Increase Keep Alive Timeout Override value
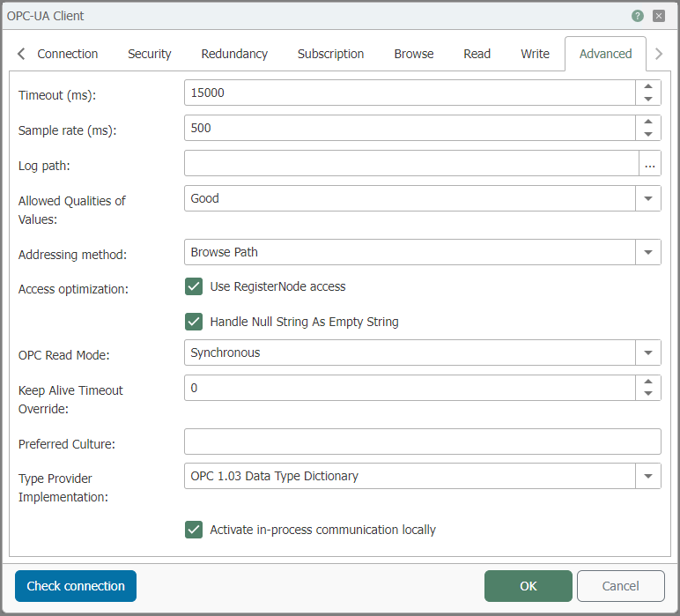 (648, 382)
